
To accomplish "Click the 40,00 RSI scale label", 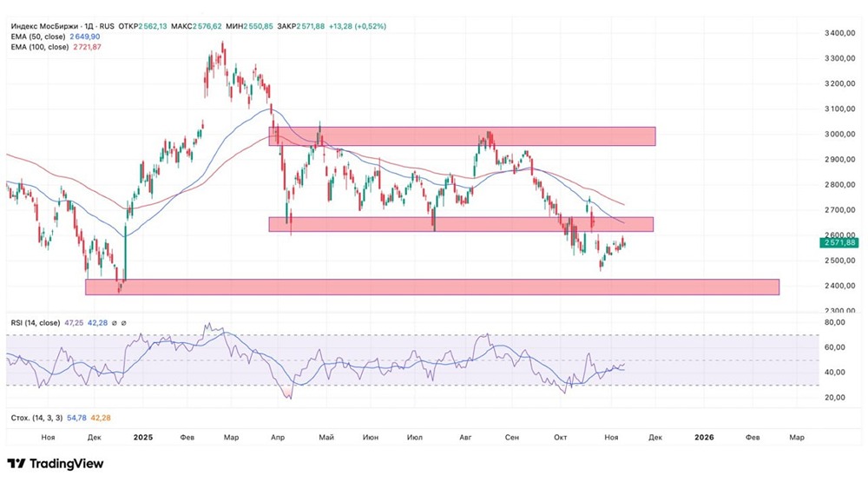I will 835,373.
